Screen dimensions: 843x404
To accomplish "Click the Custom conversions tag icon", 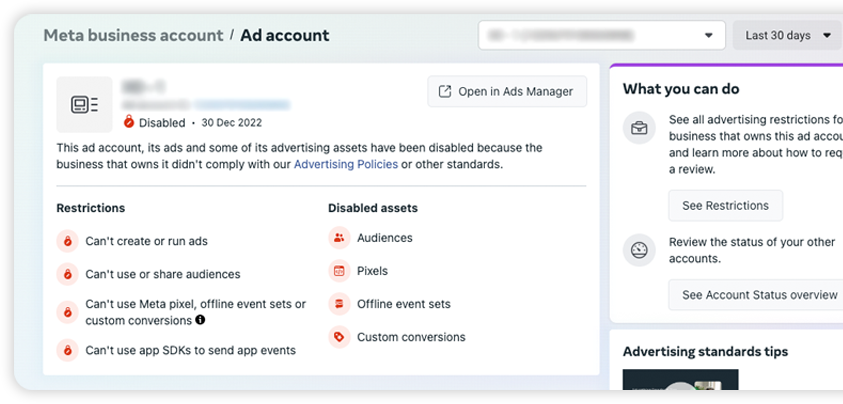I will coord(339,337).
